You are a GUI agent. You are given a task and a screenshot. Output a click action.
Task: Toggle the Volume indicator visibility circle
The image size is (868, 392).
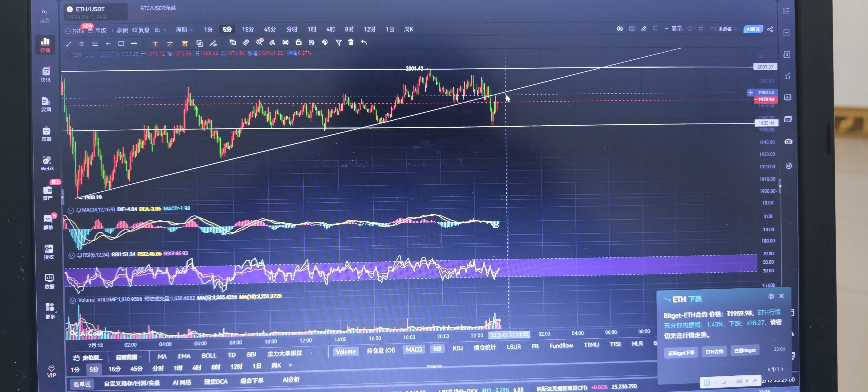coord(72,300)
